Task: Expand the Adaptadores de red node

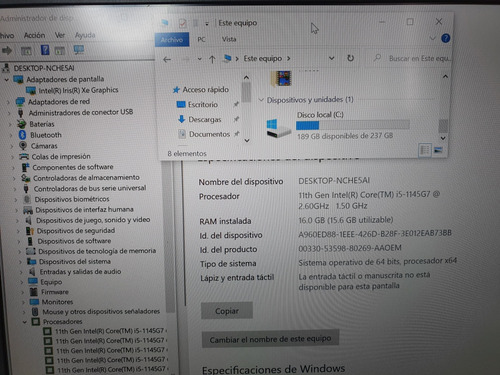Action: [x=8, y=102]
